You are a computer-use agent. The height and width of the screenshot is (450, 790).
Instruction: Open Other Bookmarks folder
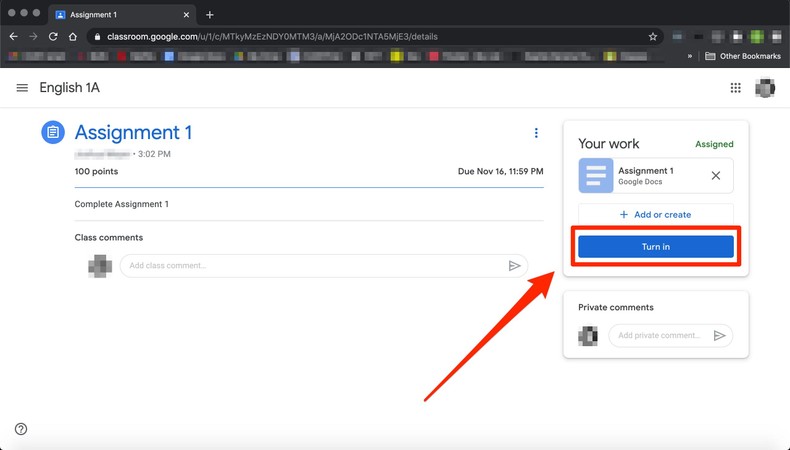(742, 56)
